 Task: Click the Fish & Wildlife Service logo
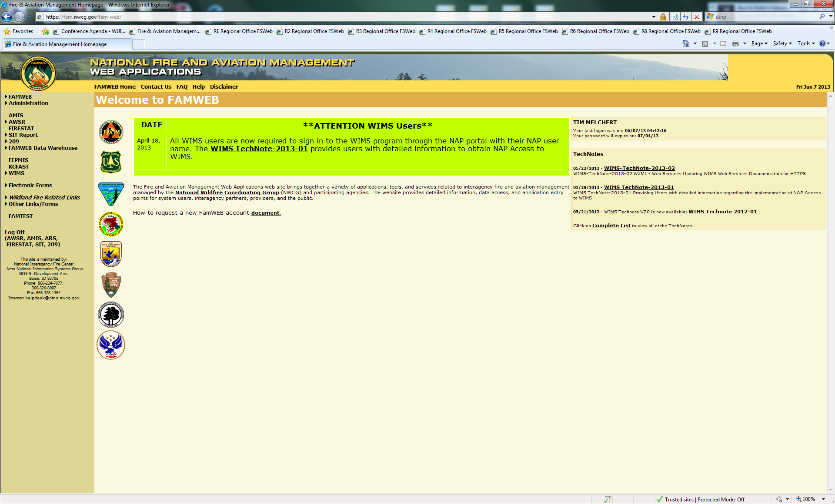[111, 254]
